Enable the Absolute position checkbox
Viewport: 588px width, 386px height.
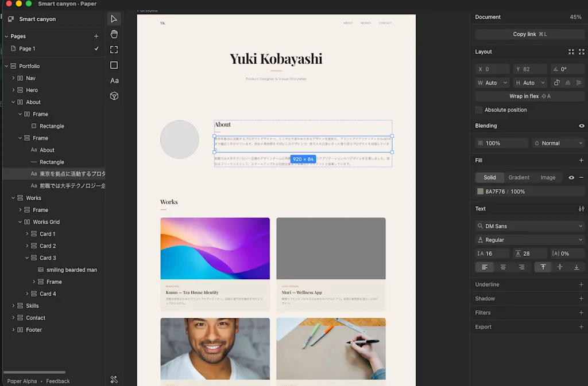478,110
